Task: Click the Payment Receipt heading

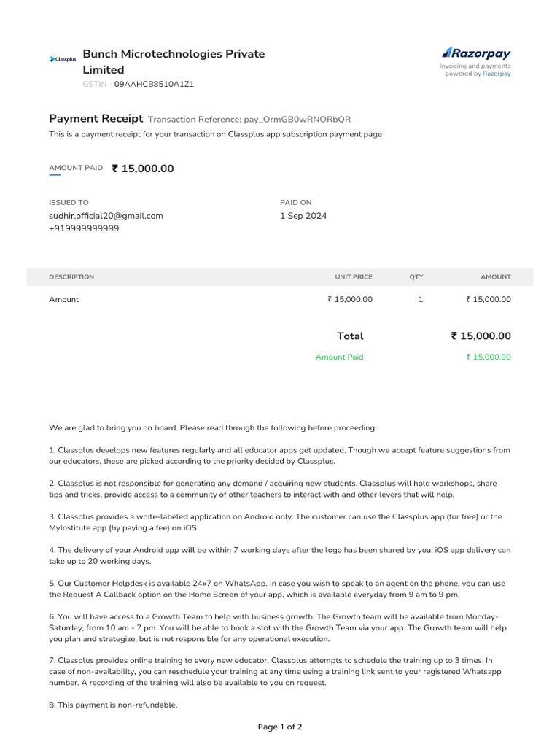Action: (96, 119)
